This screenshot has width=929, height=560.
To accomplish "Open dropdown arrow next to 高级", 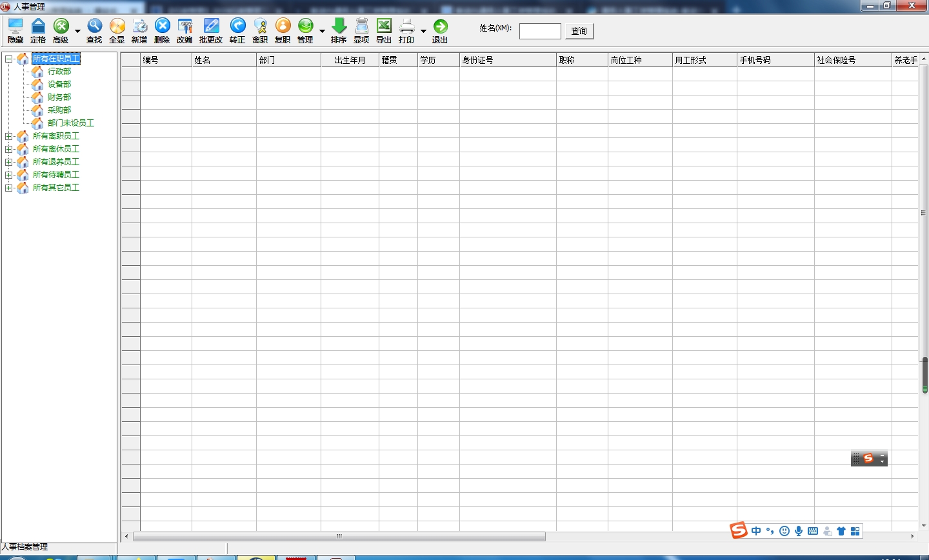I will tap(77, 31).
